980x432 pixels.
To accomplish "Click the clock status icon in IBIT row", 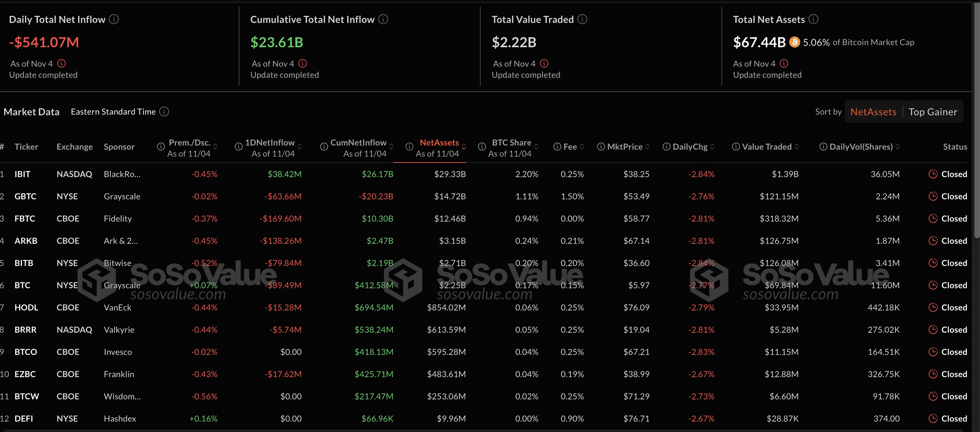I will point(933,174).
